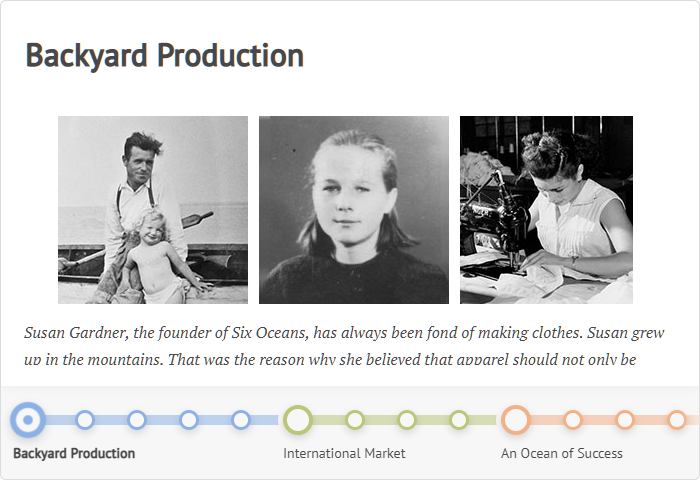Click the first small blue timeline dot
Image resolution: width=700 pixels, height=480 pixels.
tap(85, 420)
